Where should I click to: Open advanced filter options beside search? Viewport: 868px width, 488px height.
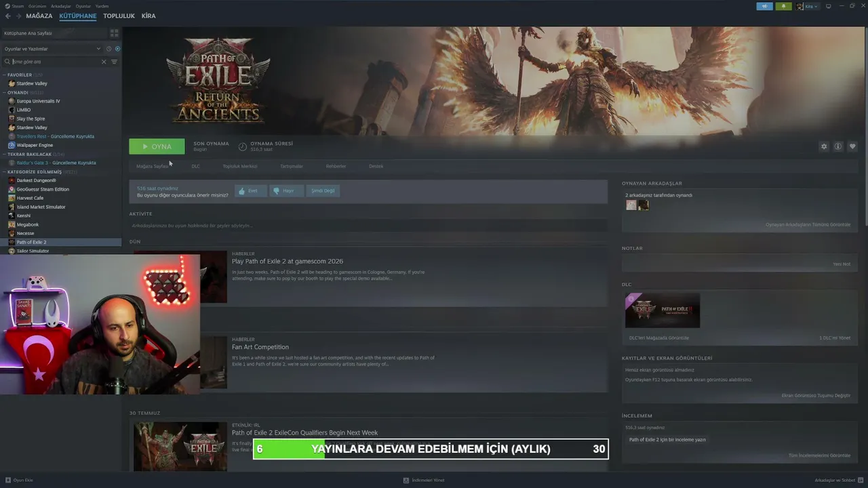tap(114, 62)
